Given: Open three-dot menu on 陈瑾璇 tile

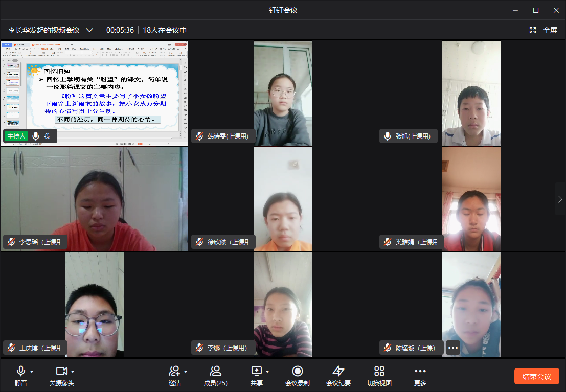Looking at the screenshot, I should (452, 348).
